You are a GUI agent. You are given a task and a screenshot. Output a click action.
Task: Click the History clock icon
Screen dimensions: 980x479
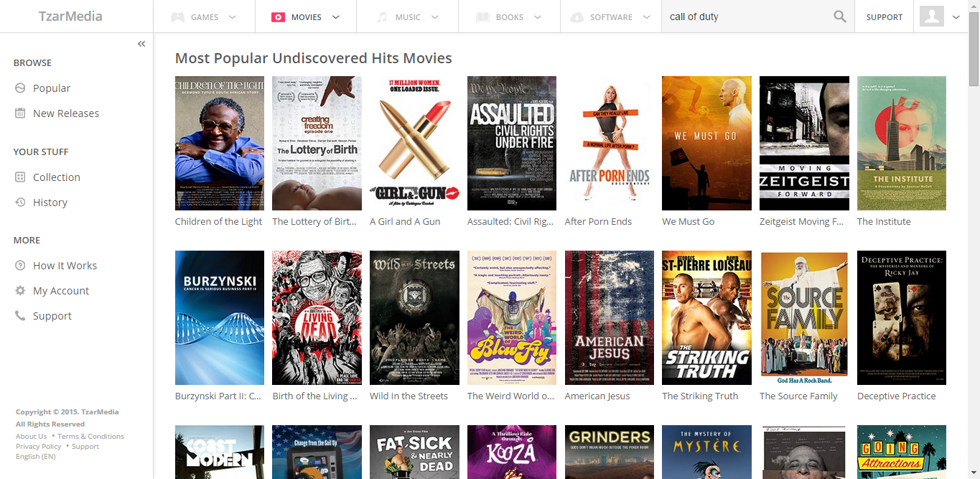20,203
